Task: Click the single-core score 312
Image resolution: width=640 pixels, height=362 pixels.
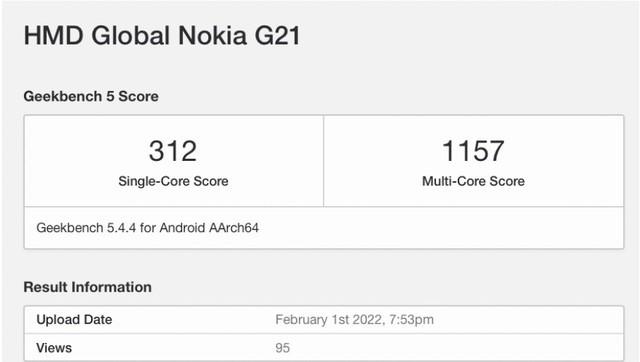Action: pyautogui.click(x=173, y=151)
